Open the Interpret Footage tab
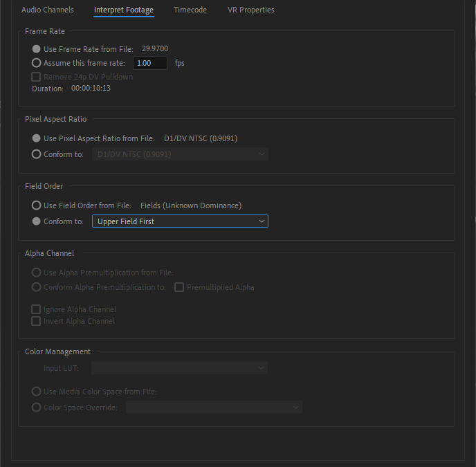Screen dimensions: 476x467 pyautogui.click(x=124, y=10)
